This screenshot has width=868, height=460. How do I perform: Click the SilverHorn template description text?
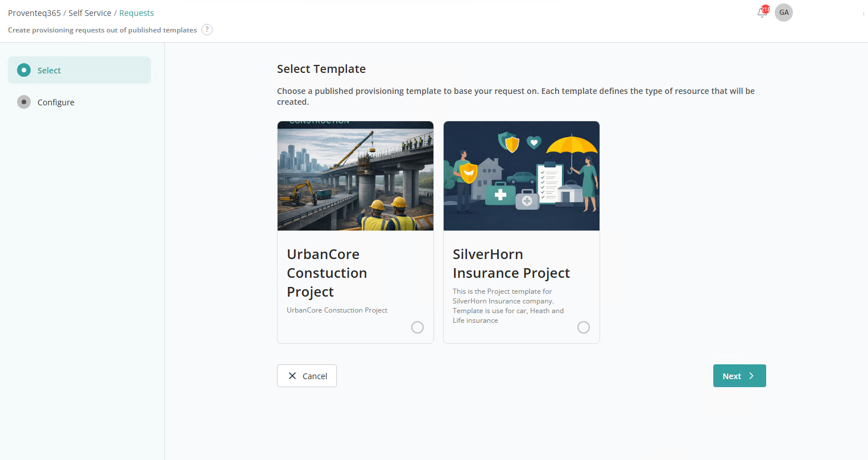[508, 306]
